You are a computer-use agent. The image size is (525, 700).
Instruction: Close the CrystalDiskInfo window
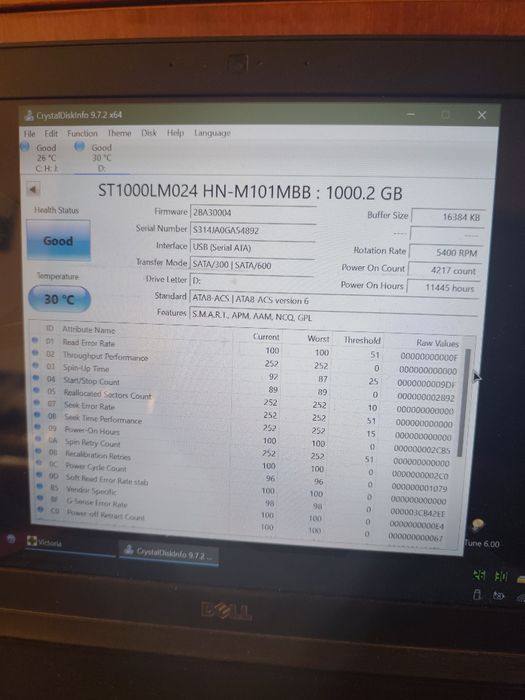[x=482, y=115]
